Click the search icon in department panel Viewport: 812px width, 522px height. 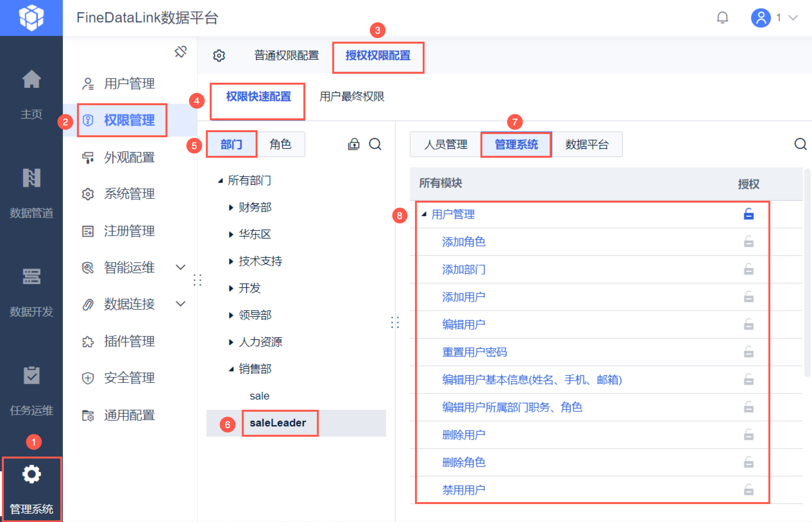pos(375,144)
